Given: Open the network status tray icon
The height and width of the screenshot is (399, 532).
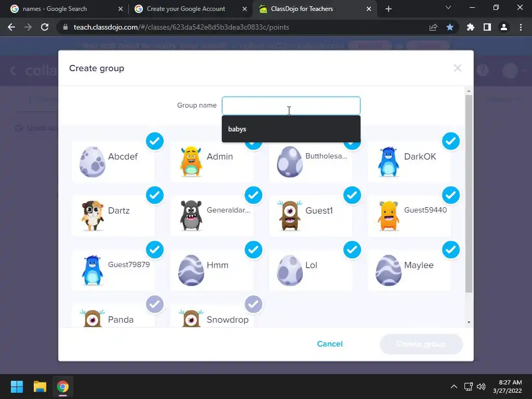Looking at the screenshot, I should tap(469, 387).
